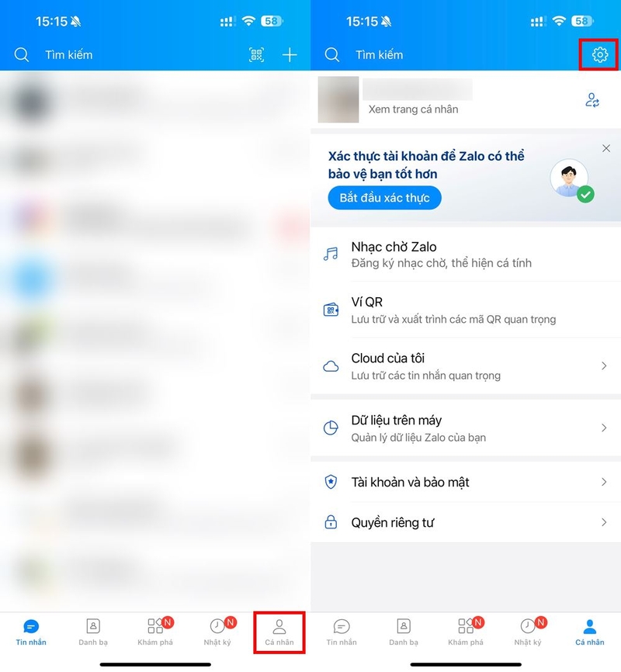Tap blurred profile avatar thumbnail
The image size is (621, 672).
pos(338,99)
